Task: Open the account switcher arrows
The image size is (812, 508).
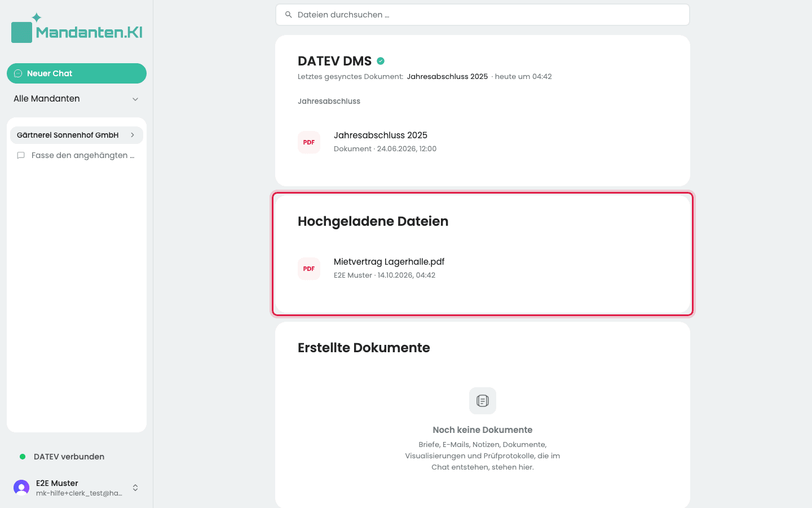Action: pyautogui.click(x=135, y=488)
